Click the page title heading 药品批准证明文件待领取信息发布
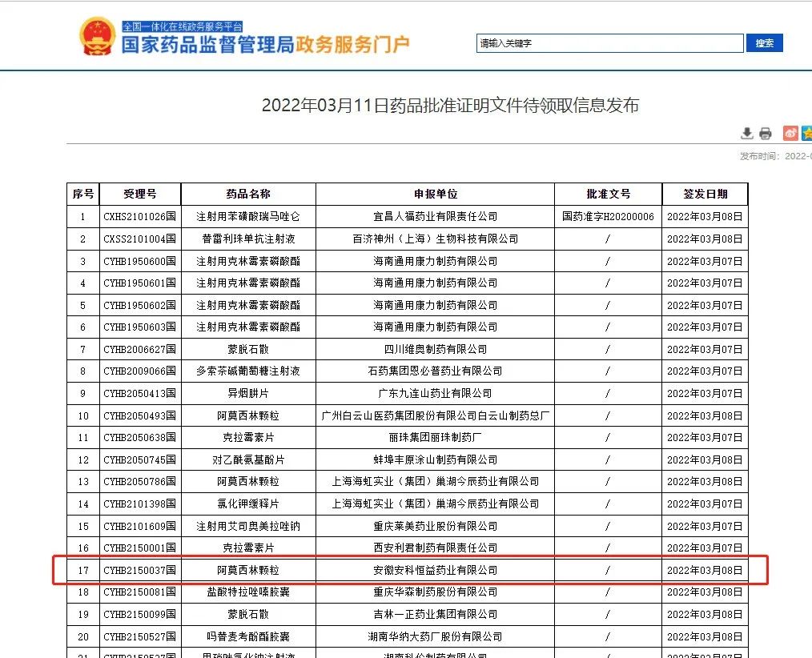This screenshot has width=812, height=658. click(450, 106)
